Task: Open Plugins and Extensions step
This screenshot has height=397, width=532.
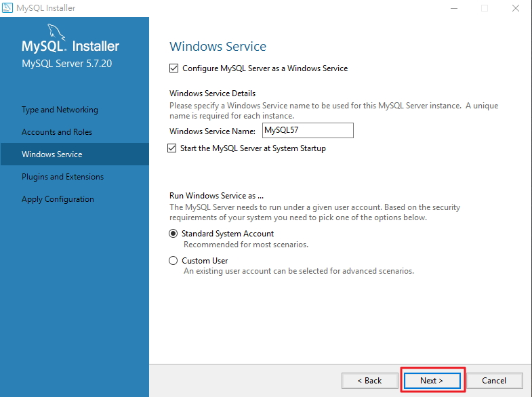Action: click(62, 177)
